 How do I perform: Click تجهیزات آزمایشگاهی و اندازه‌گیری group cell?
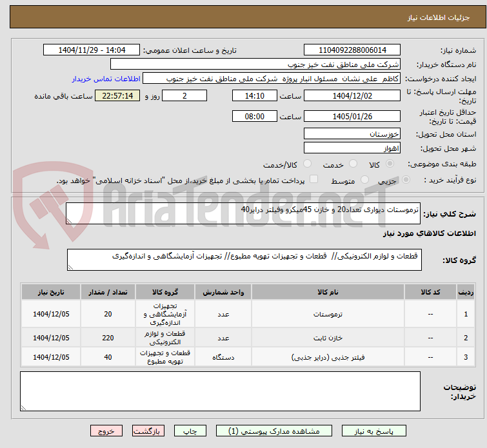pos(165,314)
